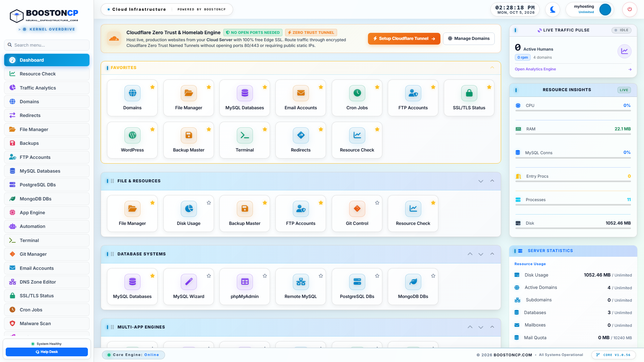The width and height of the screenshot is (644, 362).
Task: Open the Remote MySQL tile
Action: tap(301, 287)
